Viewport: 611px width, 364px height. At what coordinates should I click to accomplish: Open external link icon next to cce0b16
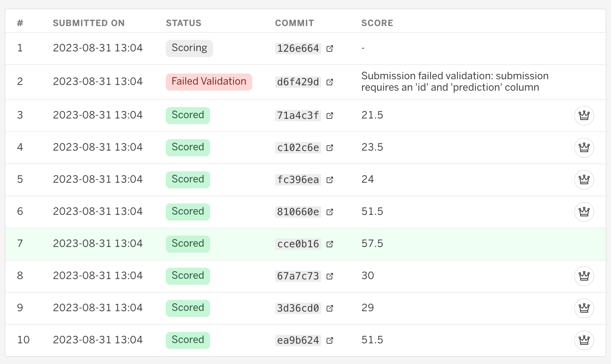point(330,244)
